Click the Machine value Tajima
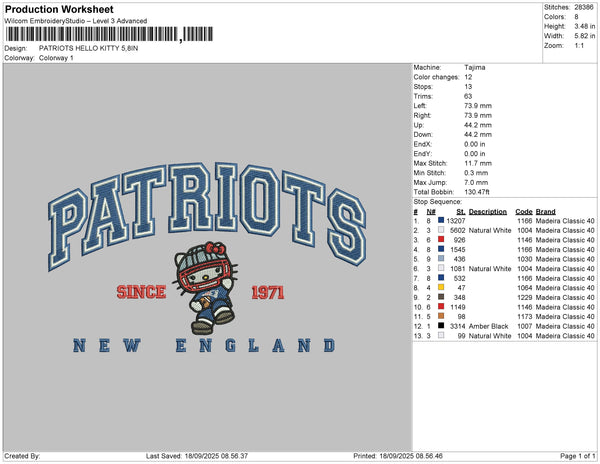Viewport: 600px width, 464px height. pyautogui.click(x=474, y=67)
